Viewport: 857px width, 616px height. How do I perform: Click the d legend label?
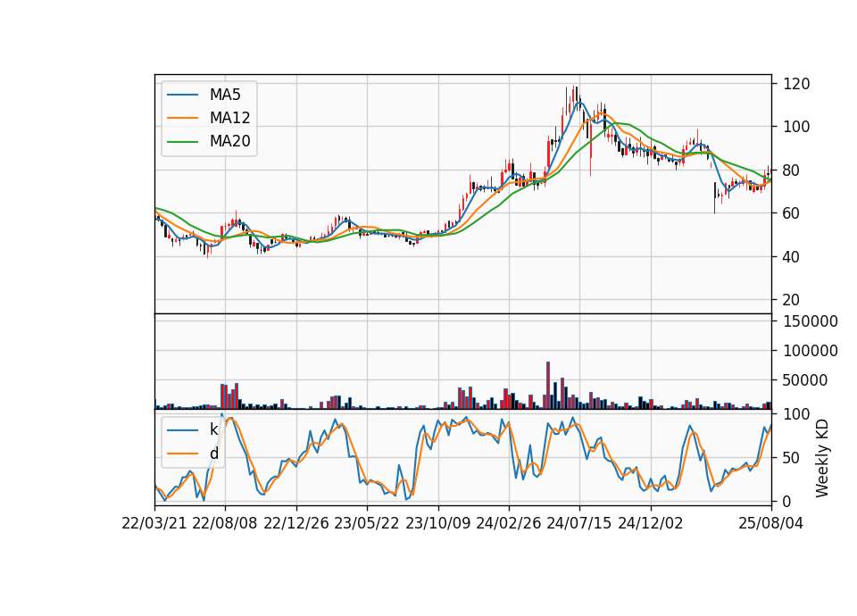pos(213,454)
